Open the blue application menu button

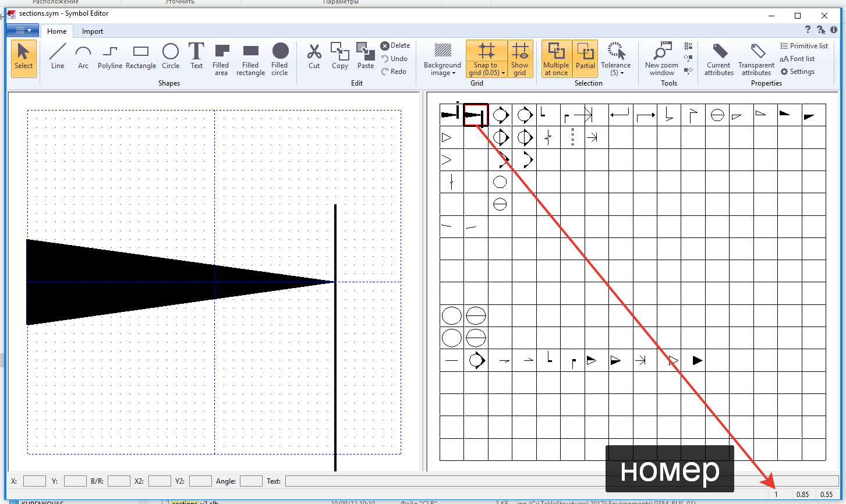tap(23, 30)
